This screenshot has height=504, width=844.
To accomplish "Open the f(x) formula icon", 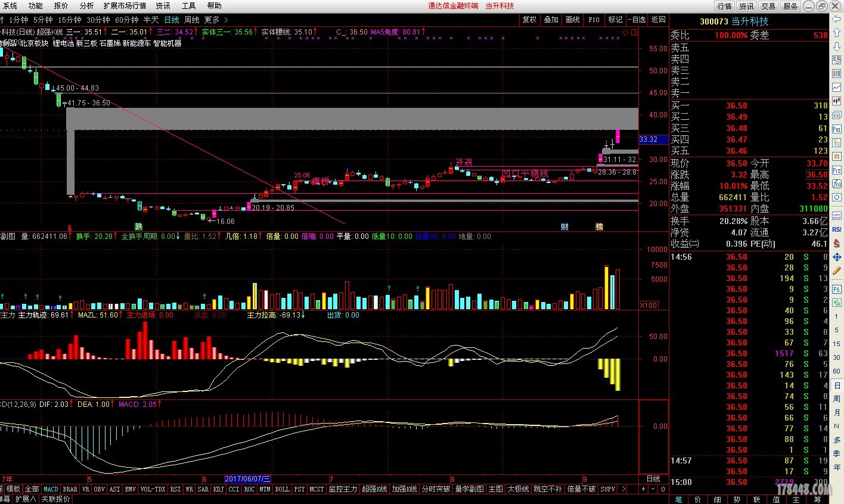I will [x=837, y=183].
